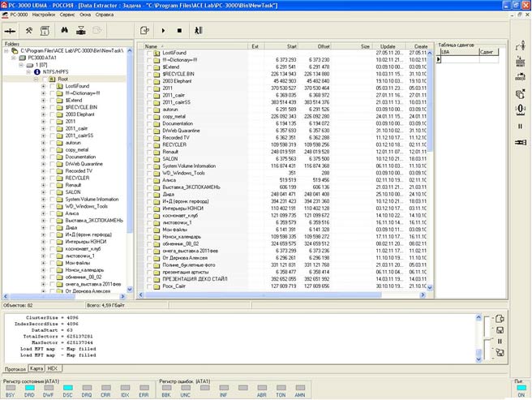Expand the SALON tree folder
The width and height of the screenshot is (532, 400).
tap(44, 192)
